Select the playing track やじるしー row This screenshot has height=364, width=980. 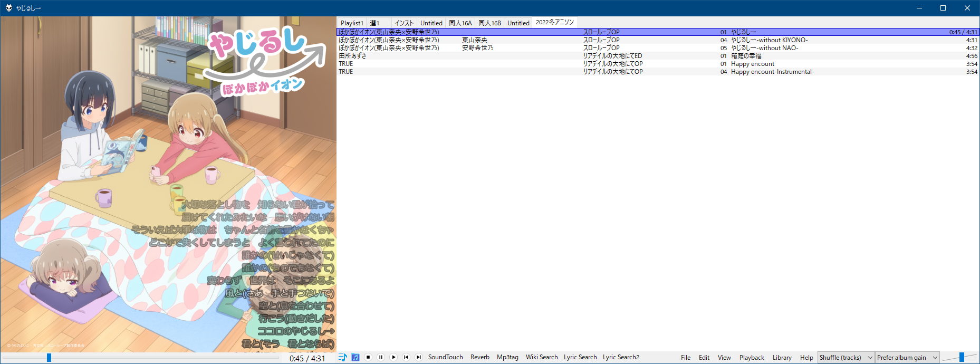point(658,32)
